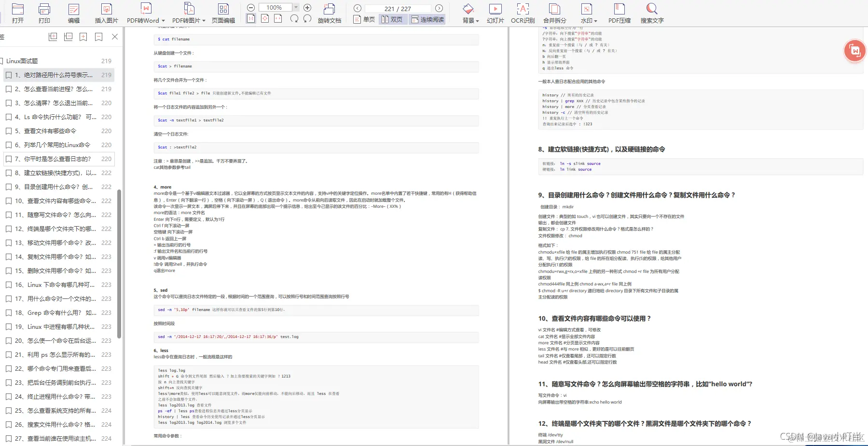
Task: Toggle actual size 1:1 view
Action: point(251,19)
